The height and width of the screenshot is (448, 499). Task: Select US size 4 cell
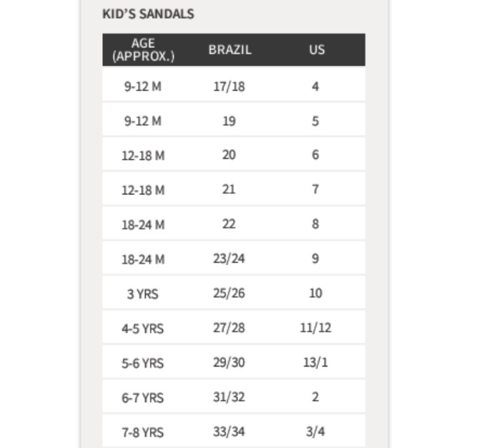tap(315, 86)
